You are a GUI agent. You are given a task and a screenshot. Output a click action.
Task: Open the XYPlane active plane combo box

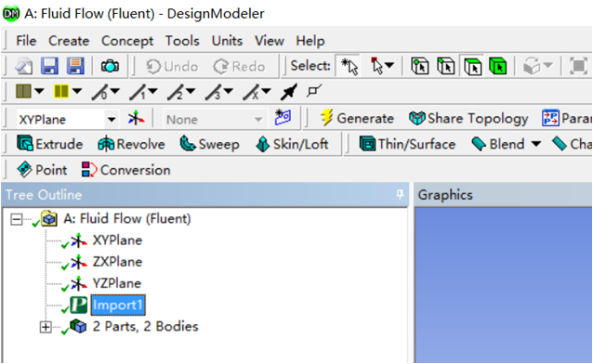click(67, 120)
